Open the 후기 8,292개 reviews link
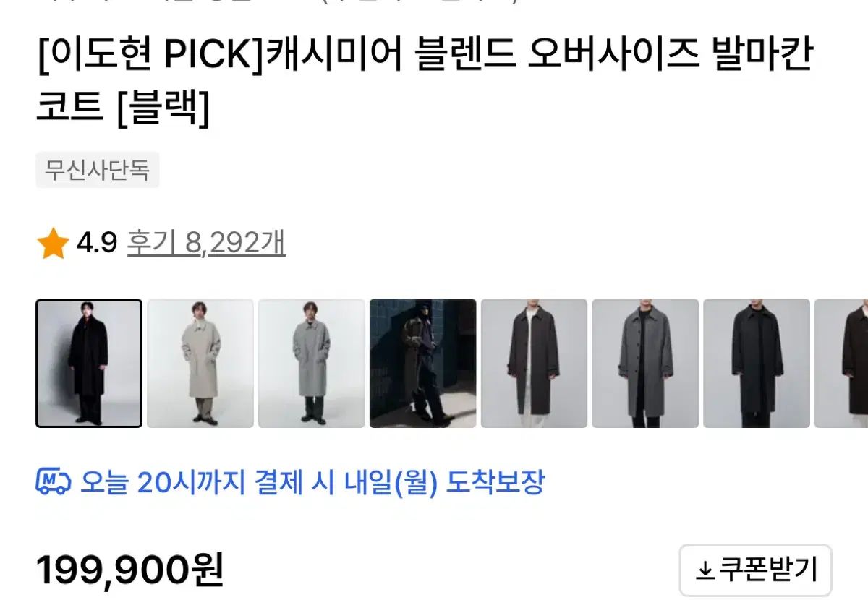 206,244
